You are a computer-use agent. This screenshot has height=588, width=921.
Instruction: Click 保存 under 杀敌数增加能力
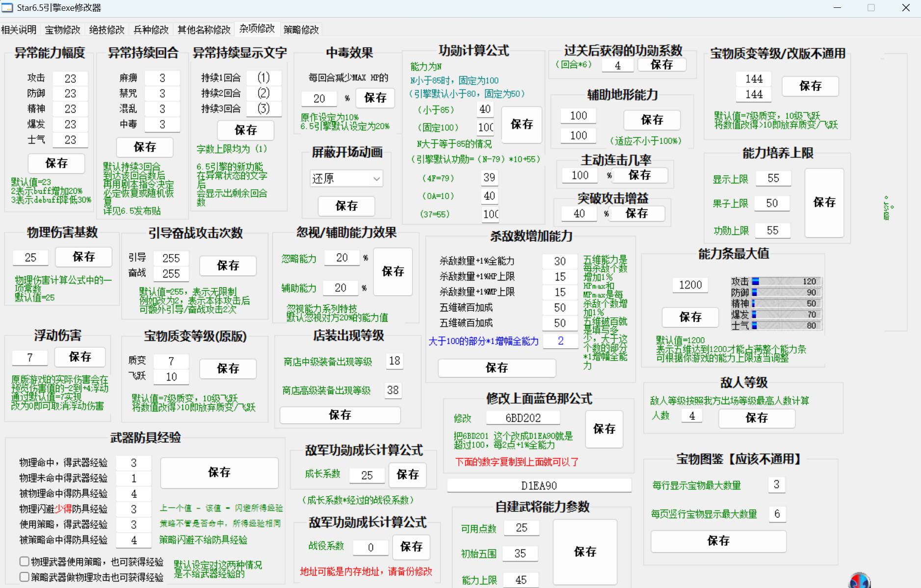pos(497,368)
